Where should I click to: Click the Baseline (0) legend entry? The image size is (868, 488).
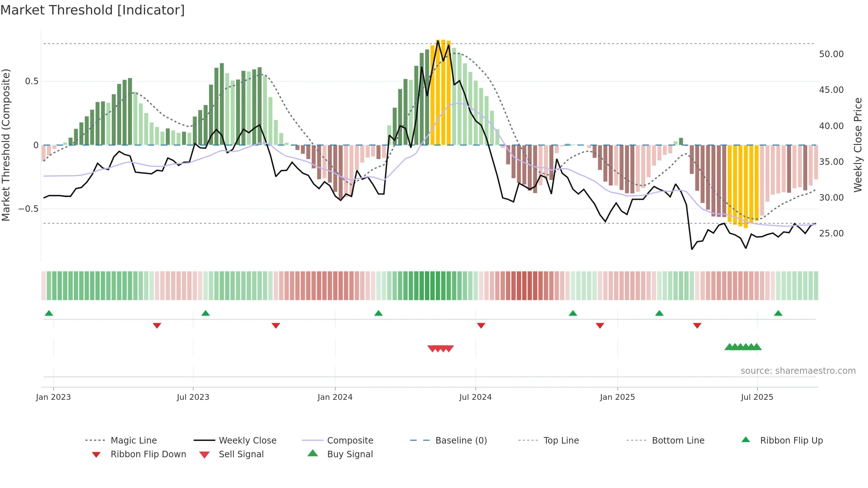tap(448, 440)
